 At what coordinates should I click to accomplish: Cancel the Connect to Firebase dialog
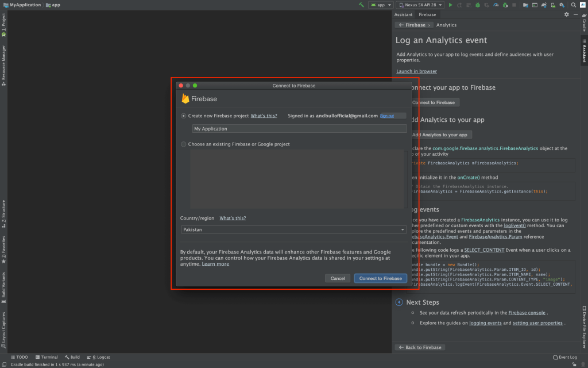point(338,278)
